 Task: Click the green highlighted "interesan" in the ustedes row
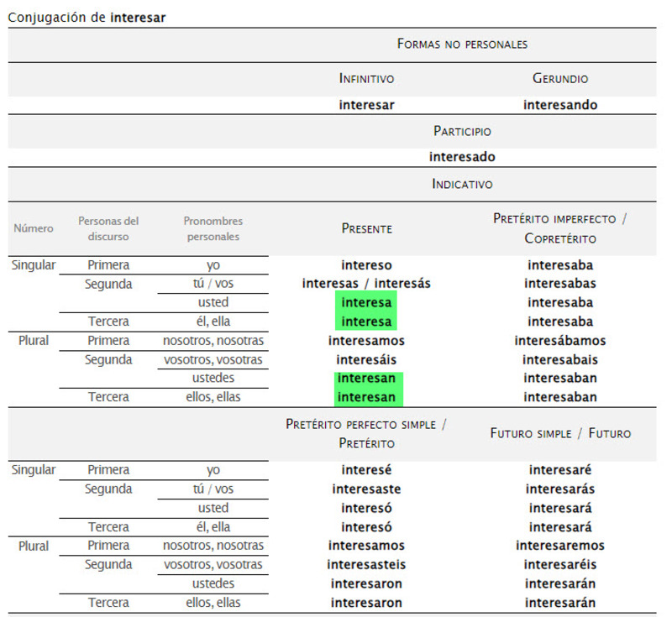click(x=366, y=379)
